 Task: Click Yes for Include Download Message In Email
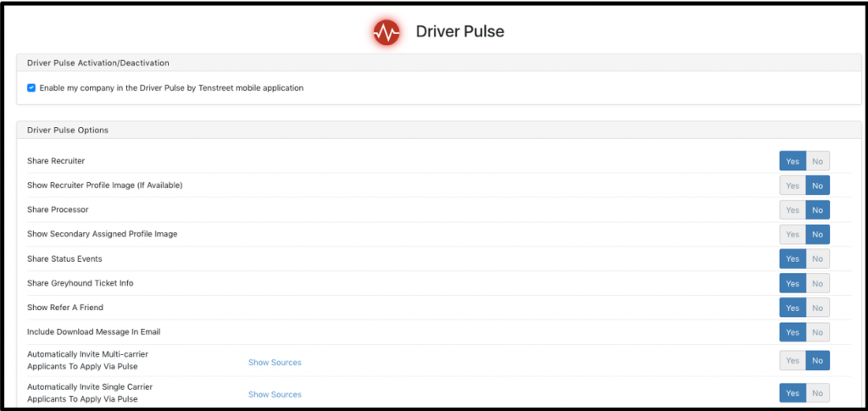pos(793,332)
